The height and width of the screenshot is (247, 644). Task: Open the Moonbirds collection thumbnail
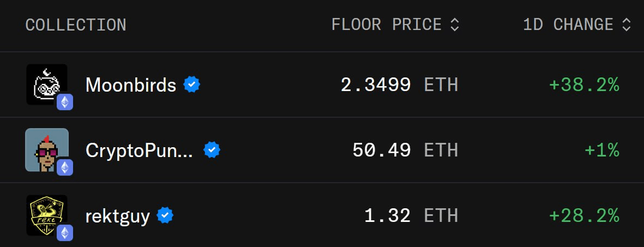point(47,85)
